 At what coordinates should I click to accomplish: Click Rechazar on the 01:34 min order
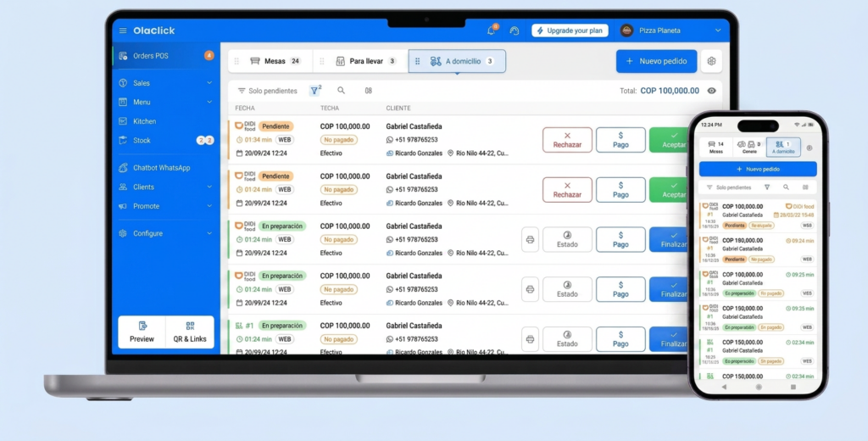(567, 140)
